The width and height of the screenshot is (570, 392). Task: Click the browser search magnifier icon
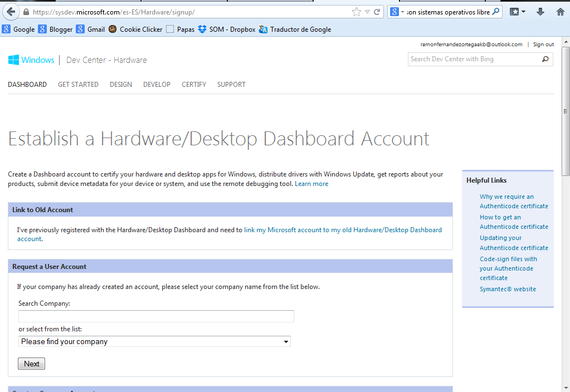[495, 12]
